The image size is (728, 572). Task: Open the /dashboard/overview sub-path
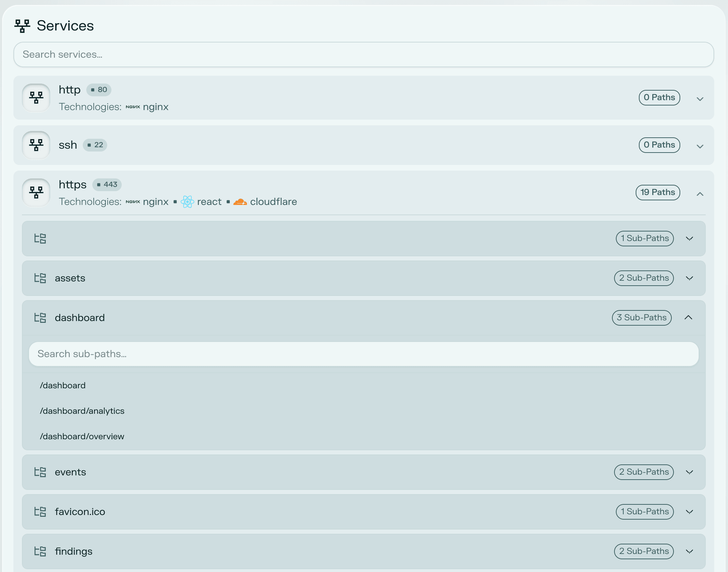pos(82,436)
